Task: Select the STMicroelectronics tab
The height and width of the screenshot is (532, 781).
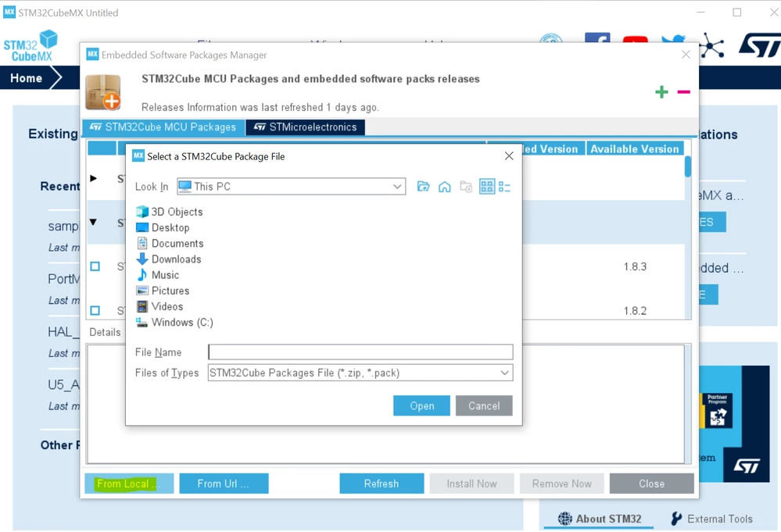Action: (x=306, y=127)
